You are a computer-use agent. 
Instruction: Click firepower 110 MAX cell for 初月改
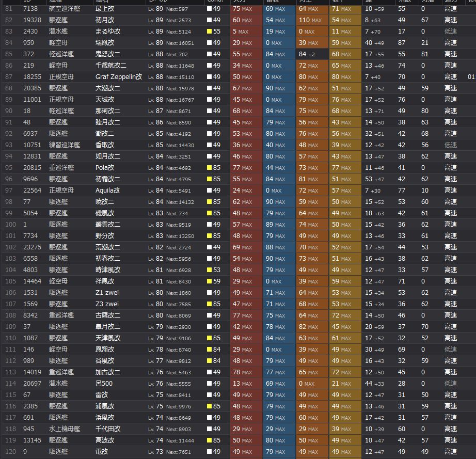312,20
